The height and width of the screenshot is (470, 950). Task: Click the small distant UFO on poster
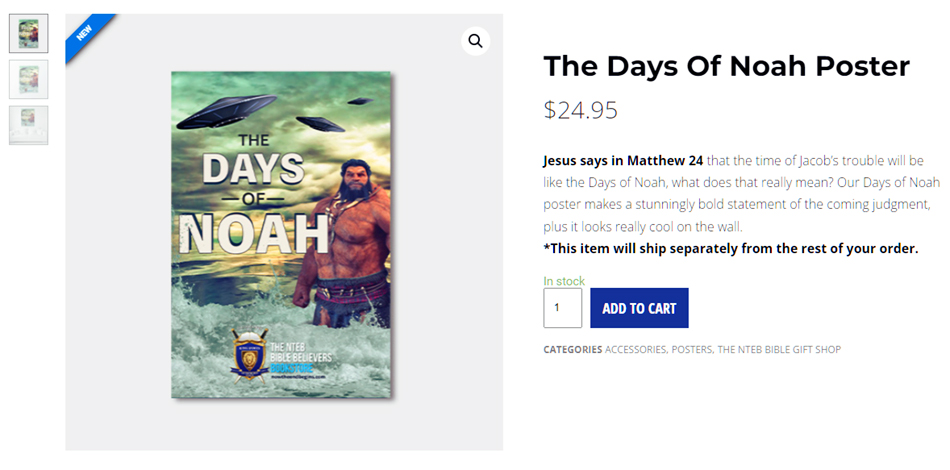point(321,124)
